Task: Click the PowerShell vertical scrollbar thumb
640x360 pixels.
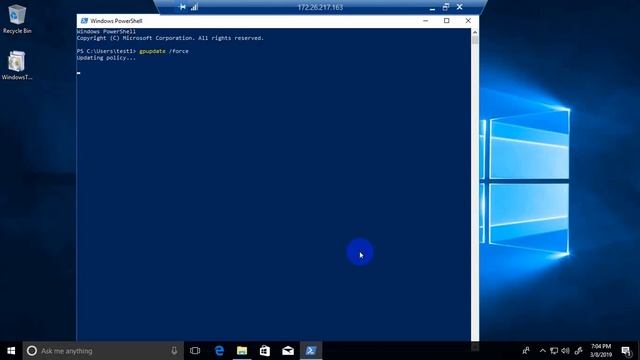Action: pos(475,40)
